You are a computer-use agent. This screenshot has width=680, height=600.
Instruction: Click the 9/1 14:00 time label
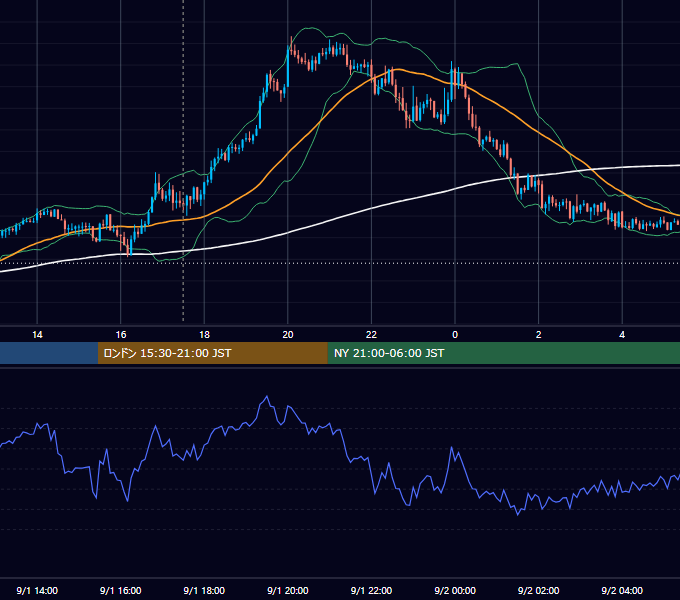pos(37,590)
